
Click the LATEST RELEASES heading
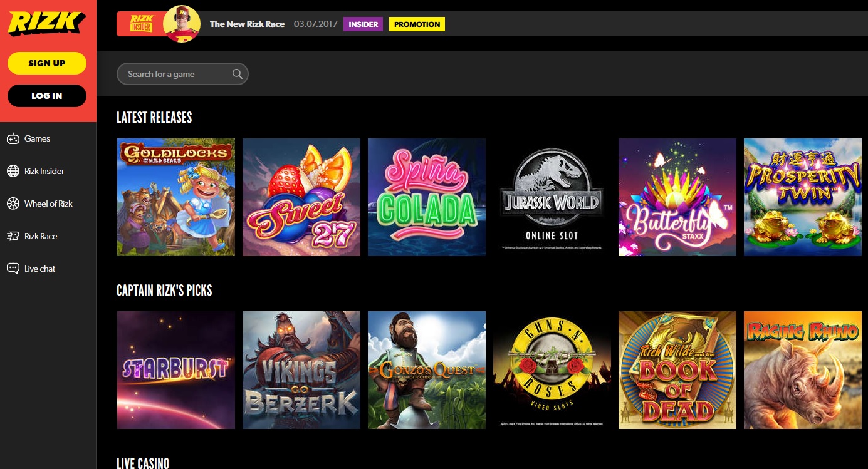click(154, 117)
